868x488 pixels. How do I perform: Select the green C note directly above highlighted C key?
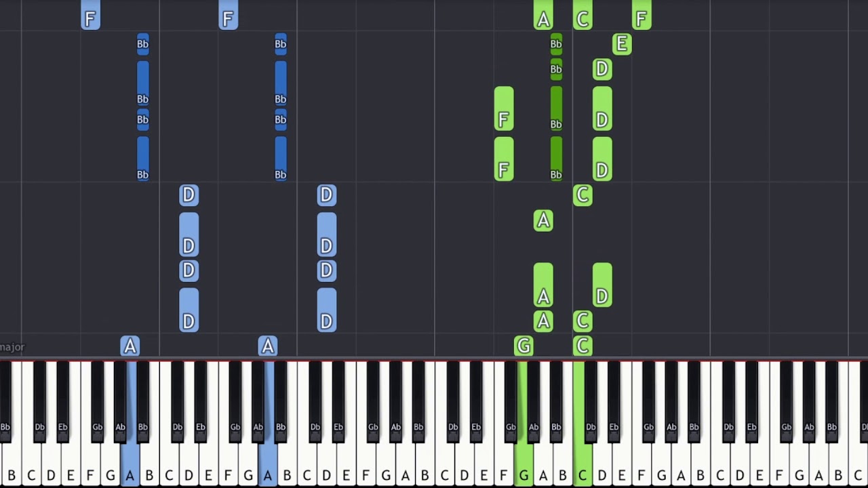coord(583,346)
